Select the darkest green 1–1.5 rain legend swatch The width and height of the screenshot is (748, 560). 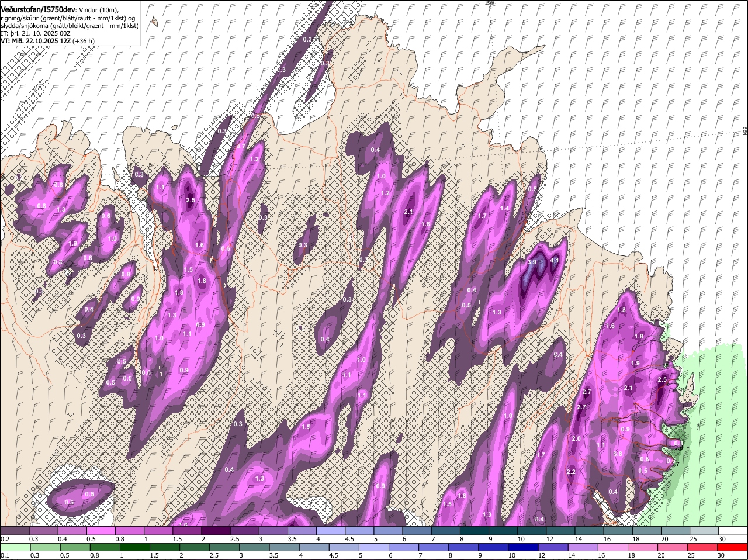tap(136, 547)
